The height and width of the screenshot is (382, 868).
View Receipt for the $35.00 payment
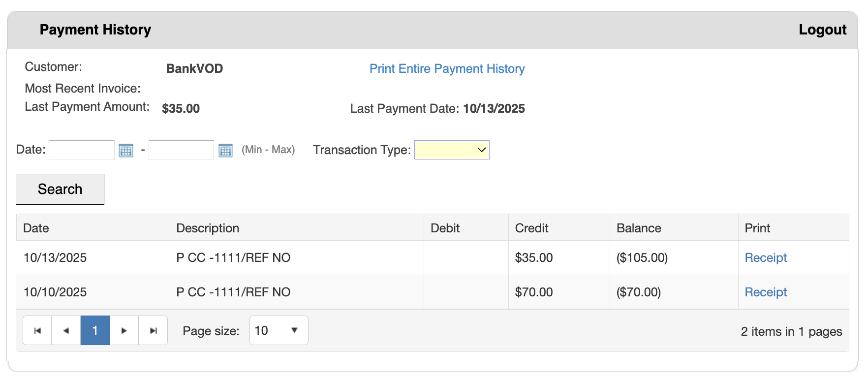click(x=766, y=257)
